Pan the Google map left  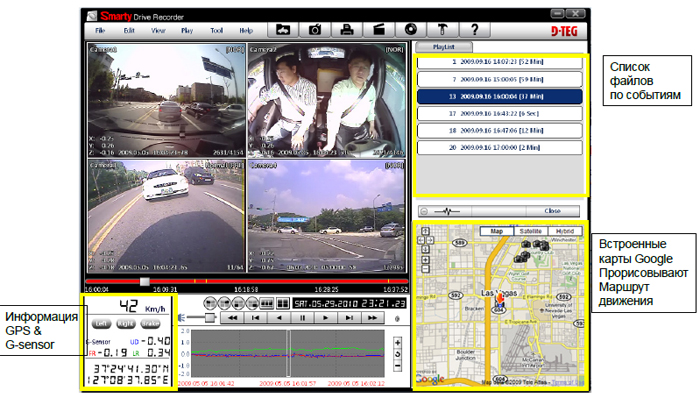pyautogui.click(x=421, y=240)
